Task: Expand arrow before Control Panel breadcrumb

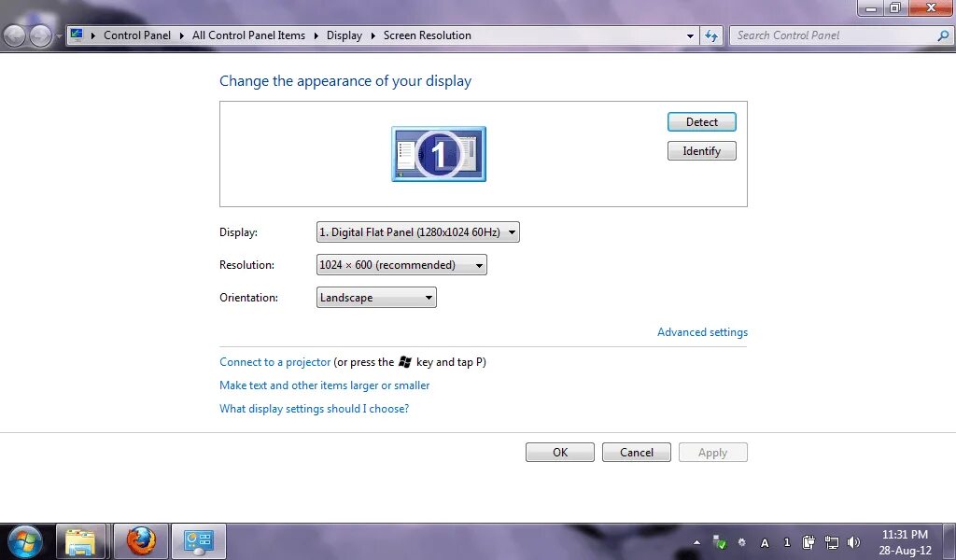Action: (x=93, y=35)
